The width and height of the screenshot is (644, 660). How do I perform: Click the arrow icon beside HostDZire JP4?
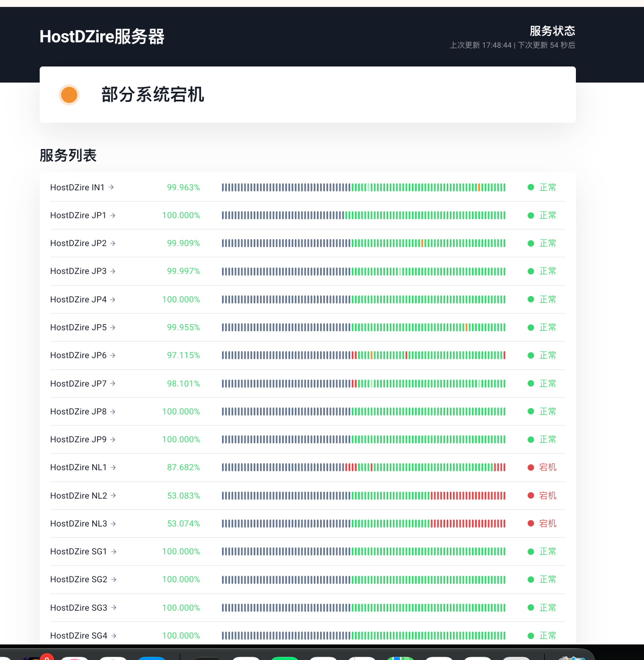coord(113,299)
